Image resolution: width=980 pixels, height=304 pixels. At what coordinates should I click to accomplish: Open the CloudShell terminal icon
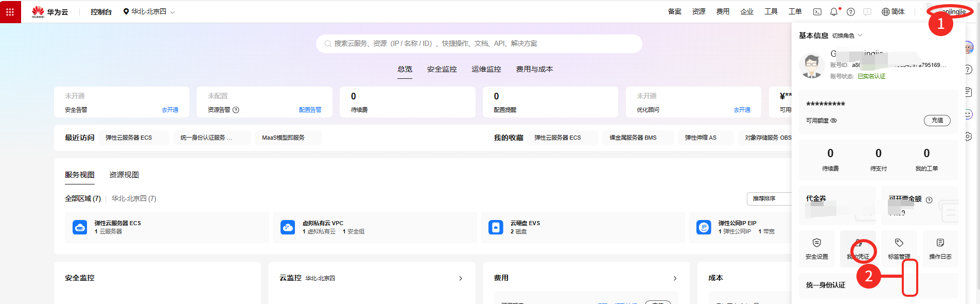coord(817,12)
